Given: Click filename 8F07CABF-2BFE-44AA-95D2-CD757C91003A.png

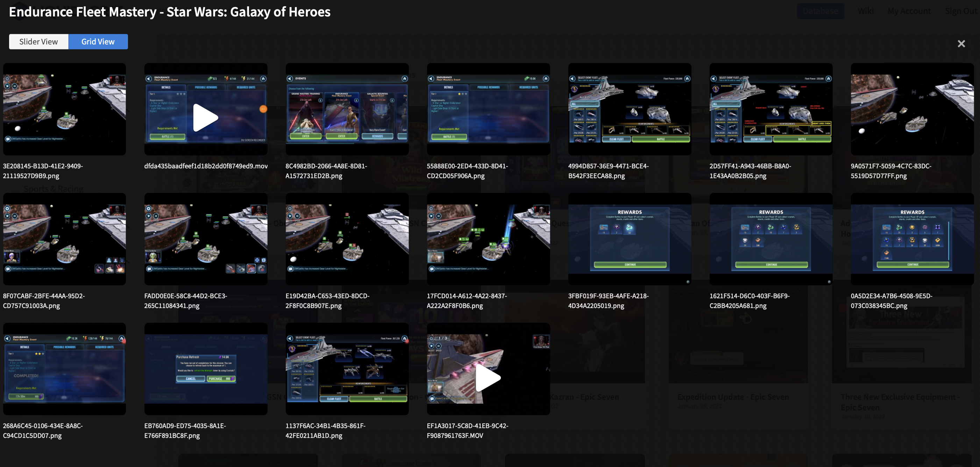Looking at the screenshot, I should [44, 301].
